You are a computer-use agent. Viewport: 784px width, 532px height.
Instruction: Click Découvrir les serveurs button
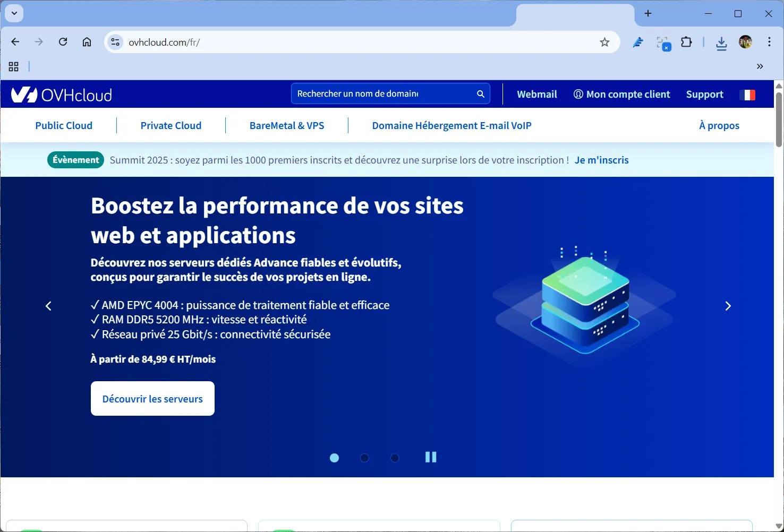pyautogui.click(x=152, y=398)
